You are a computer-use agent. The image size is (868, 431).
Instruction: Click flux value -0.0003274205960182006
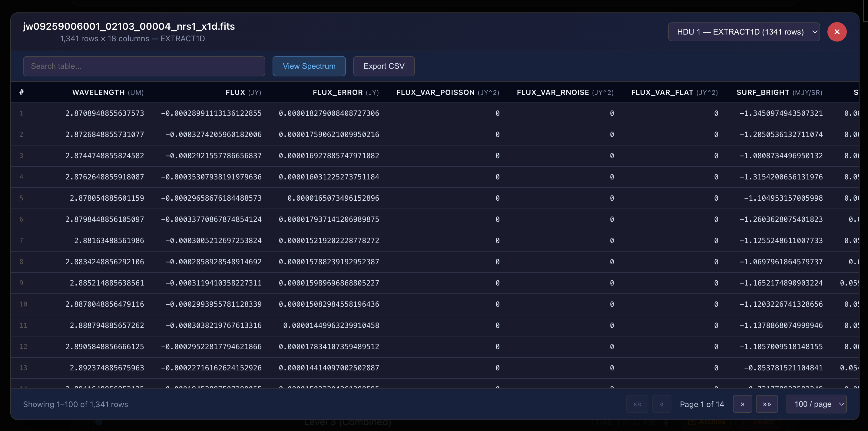(213, 135)
